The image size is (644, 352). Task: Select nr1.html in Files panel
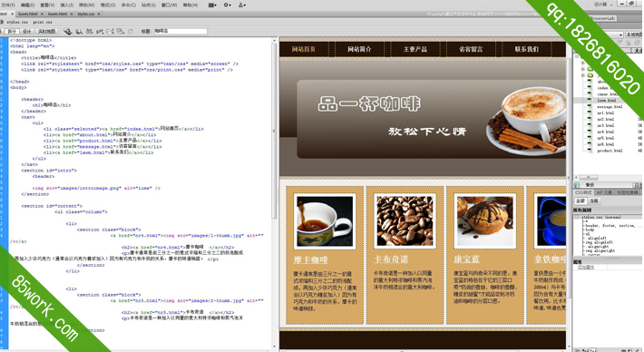point(605,113)
